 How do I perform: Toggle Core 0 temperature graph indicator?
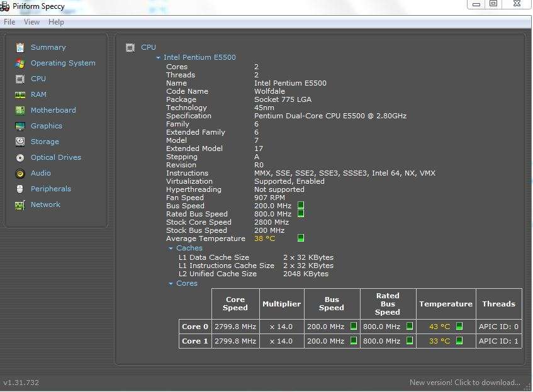pyautogui.click(x=459, y=327)
